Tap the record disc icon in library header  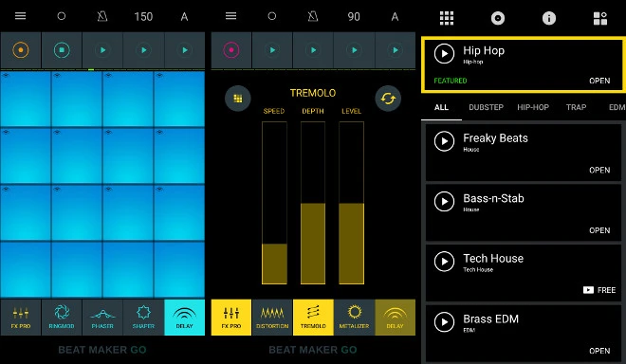(497, 18)
